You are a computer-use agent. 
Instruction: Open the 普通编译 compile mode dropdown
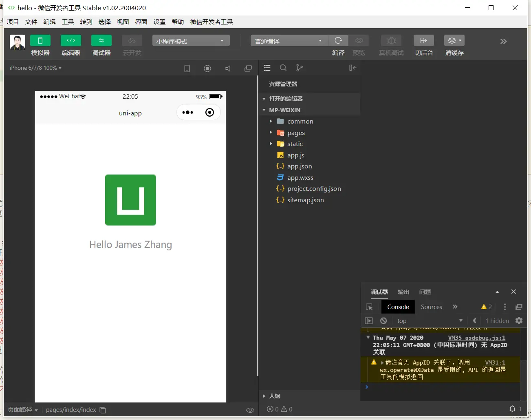(x=289, y=41)
